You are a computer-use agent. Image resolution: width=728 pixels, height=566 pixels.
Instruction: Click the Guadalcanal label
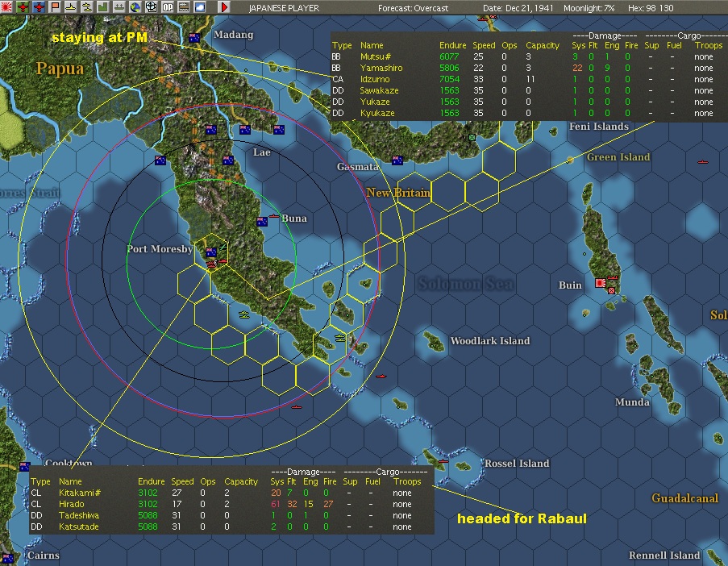[x=684, y=498]
